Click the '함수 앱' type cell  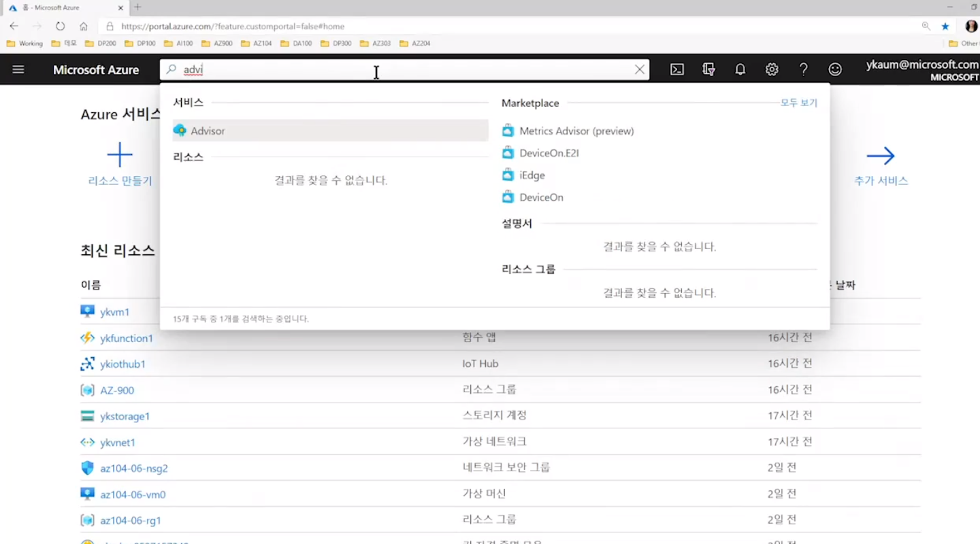click(479, 338)
